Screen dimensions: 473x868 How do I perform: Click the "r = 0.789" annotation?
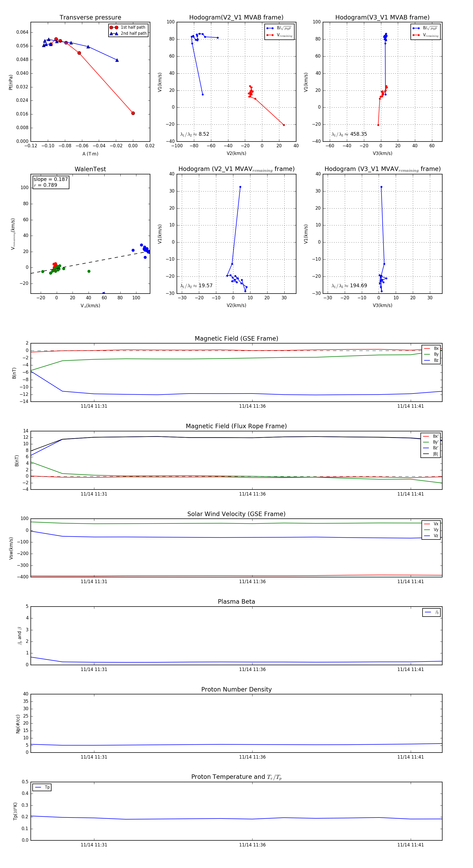coord(45,185)
